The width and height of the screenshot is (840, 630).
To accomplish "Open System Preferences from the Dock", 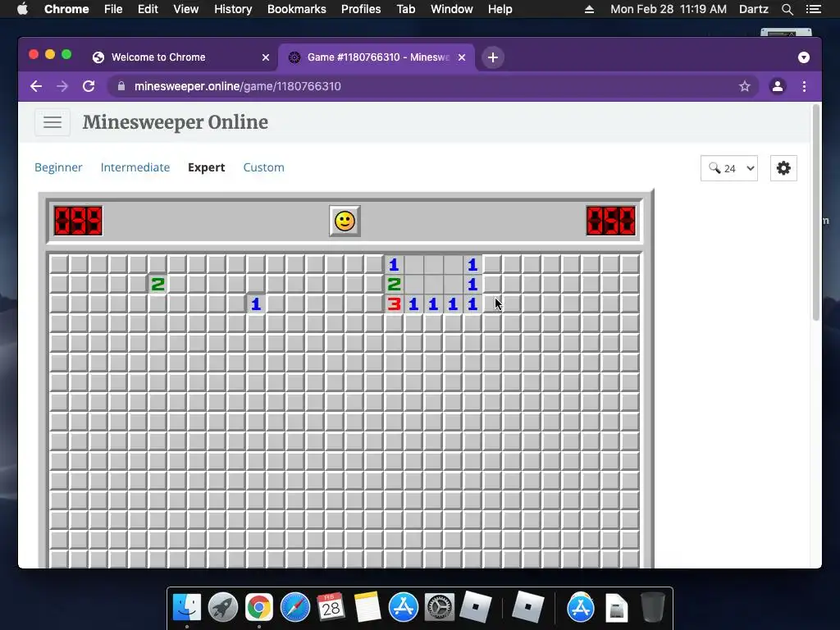I will [440, 608].
